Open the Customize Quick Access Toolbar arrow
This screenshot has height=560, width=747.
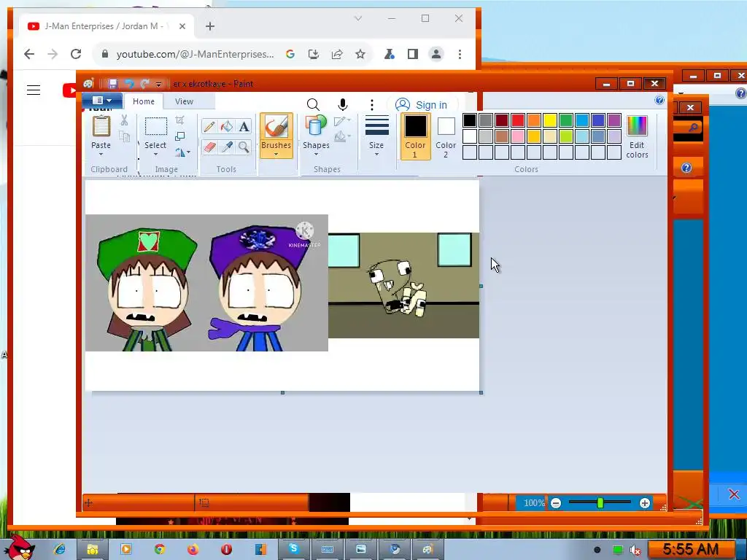[158, 85]
